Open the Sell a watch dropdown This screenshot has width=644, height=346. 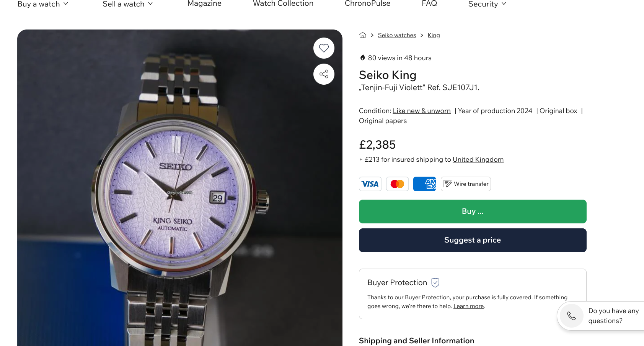click(x=127, y=4)
